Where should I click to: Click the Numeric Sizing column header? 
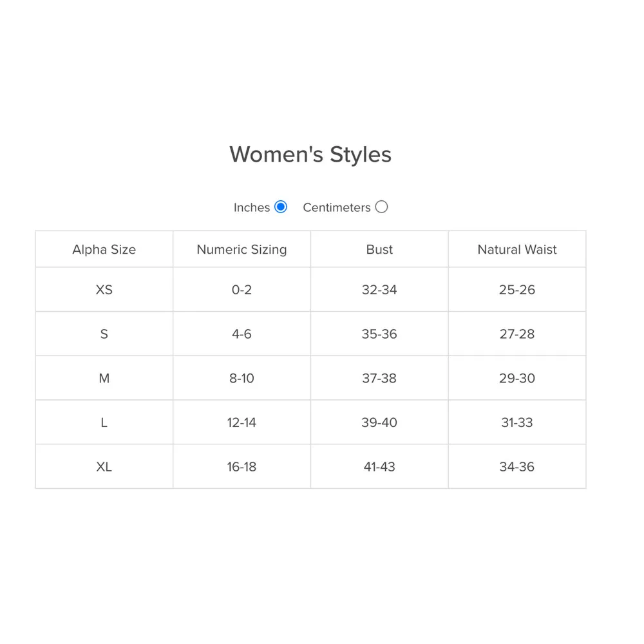[x=241, y=249]
